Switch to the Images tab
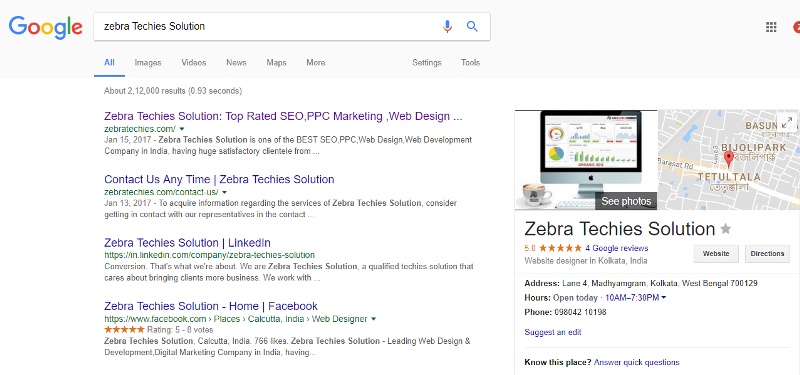 148,63
